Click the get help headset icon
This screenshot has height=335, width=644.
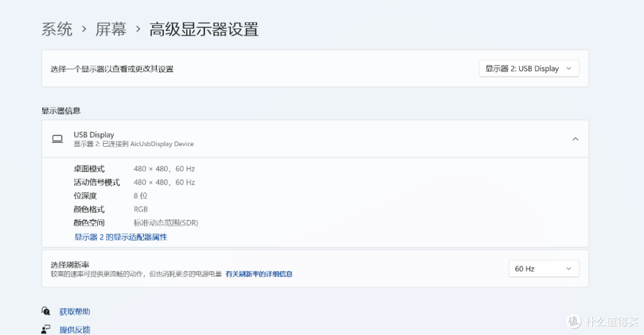pos(45,311)
